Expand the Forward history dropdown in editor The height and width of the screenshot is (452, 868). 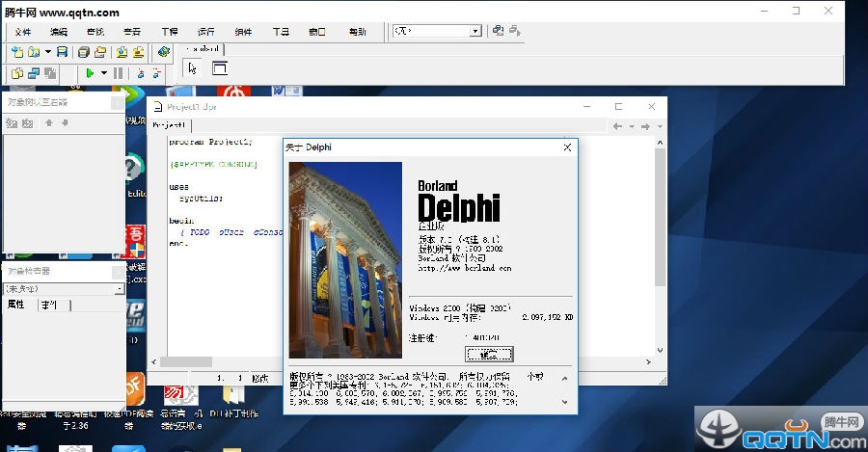click(x=660, y=126)
